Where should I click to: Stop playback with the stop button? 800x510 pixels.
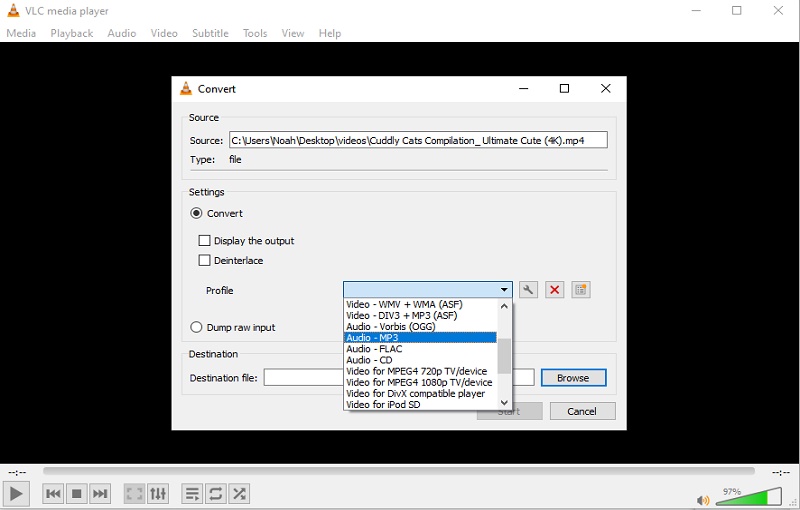[x=77, y=494]
